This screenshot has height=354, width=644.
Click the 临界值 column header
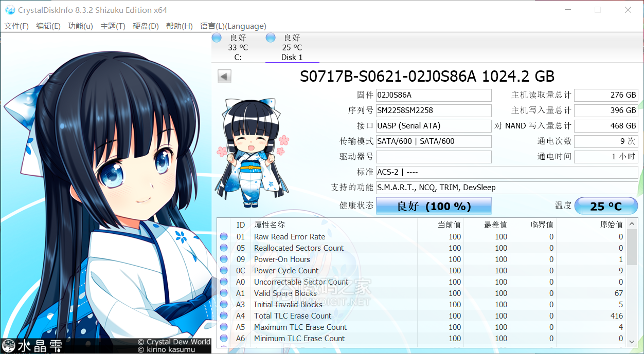533,225
